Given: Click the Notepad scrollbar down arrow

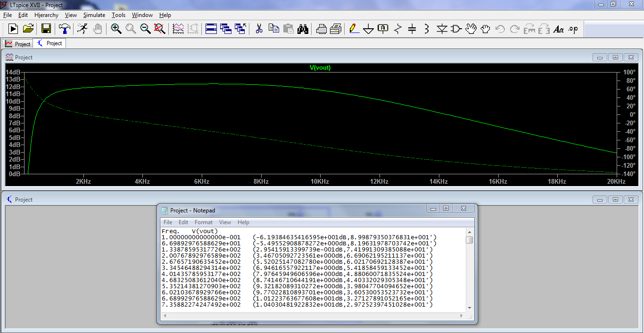Looking at the screenshot, I should pos(469,308).
